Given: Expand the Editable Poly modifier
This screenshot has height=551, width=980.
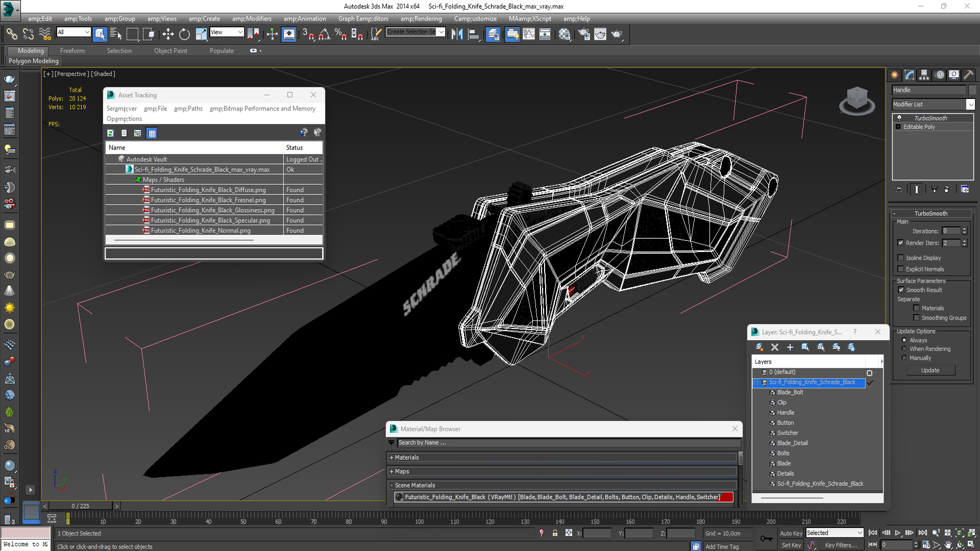Looking at the screenshot, I should pyautogui.click(x=898, y=127).
